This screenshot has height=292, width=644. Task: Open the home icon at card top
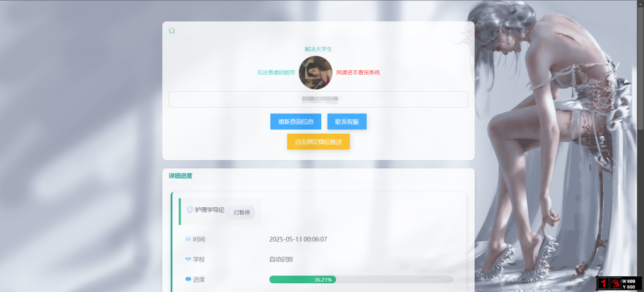[x=172, y=30]
